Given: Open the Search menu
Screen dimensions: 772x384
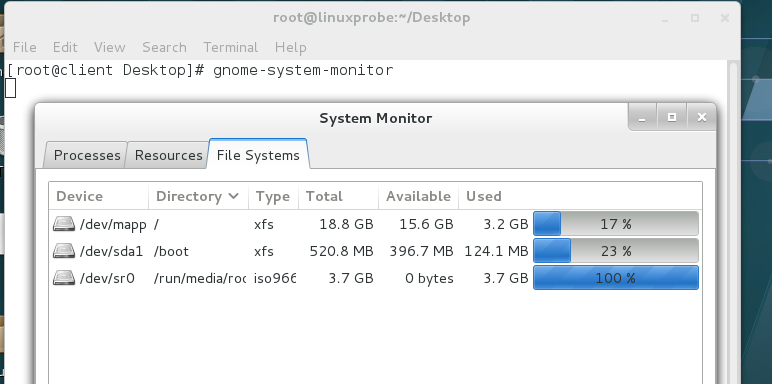Looking at the screenshot, I should click(164, 47).
